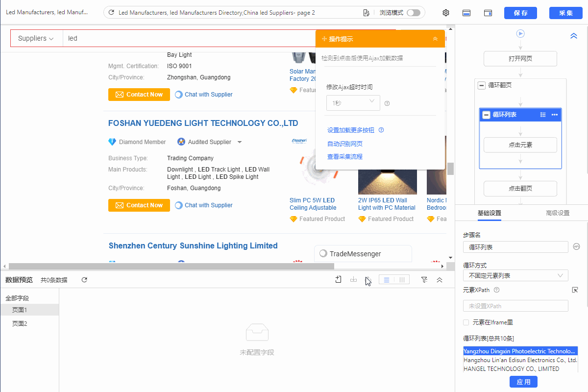This screenshot has width=588, height=392.
Task: Open Shenzhen Century Sunshine Lighting Limited link
Action: 193,246
